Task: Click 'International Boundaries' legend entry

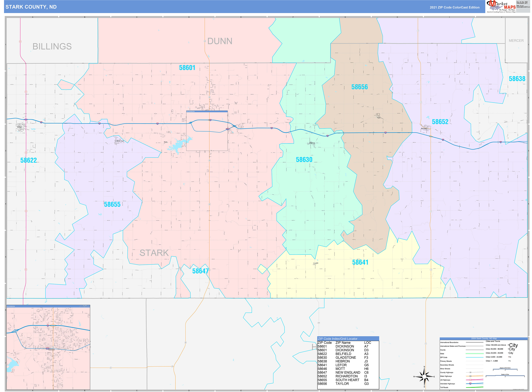Action: click(x=449, y=342)
